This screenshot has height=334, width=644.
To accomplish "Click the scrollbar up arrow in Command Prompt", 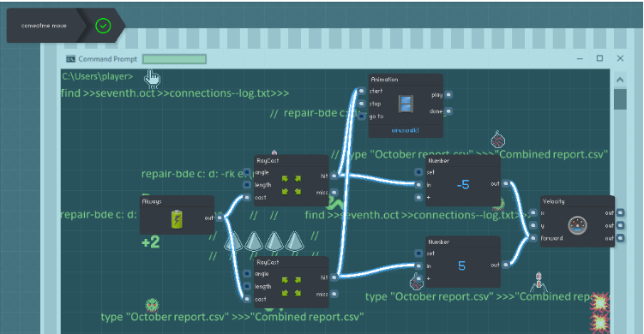I will click(x=620, y=80).
